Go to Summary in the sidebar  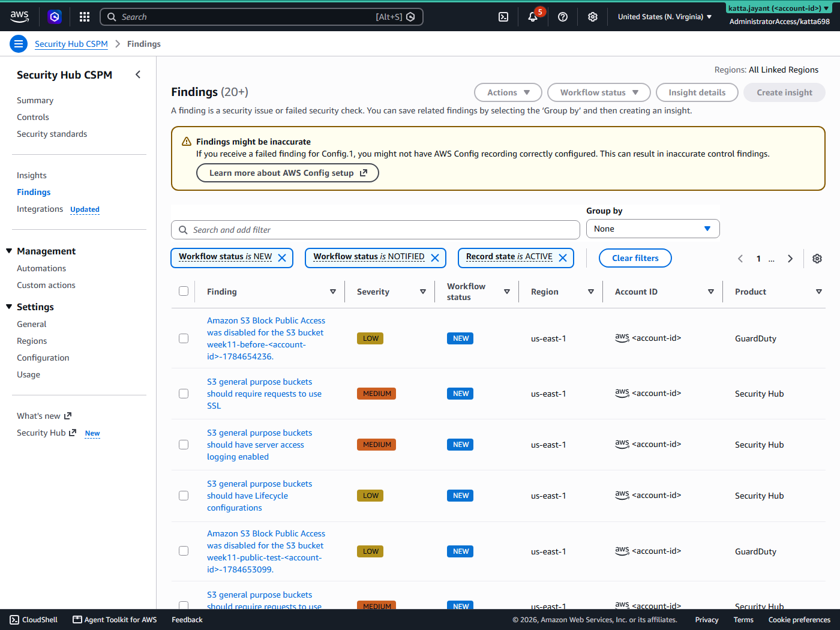35,100
